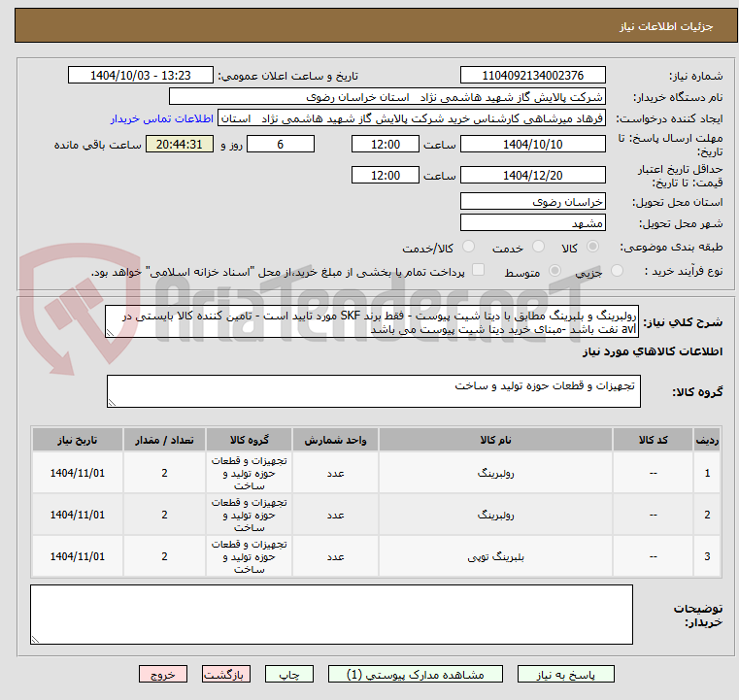
Task: Click the جزئیات اطلاعات نیاز page header
Action: [x=665, y=26]
